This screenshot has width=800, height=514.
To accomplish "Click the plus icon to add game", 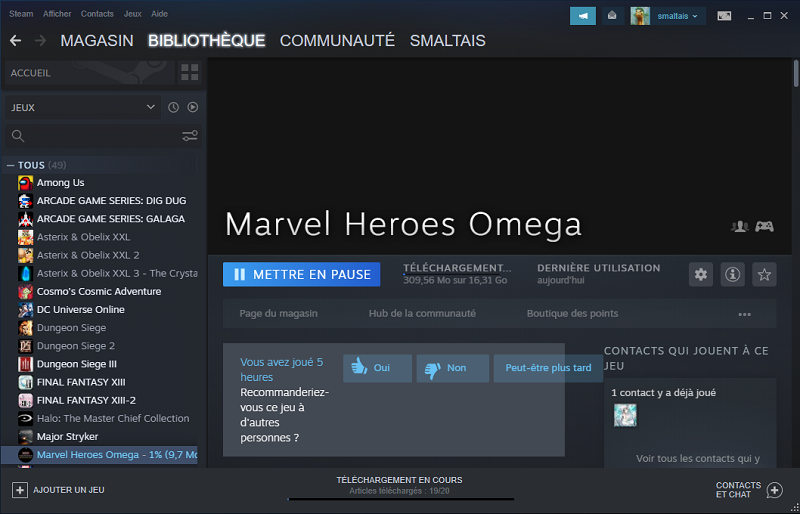I will tap(19, 490).
